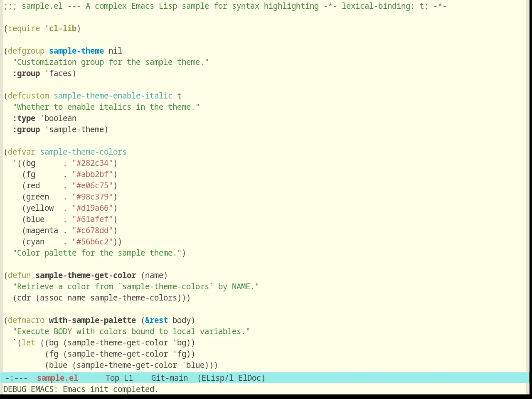Click the -:--- buffer status indicators
Image resolution: width=532 pixels, height=399 pixels.
click(x=17, y=378)
